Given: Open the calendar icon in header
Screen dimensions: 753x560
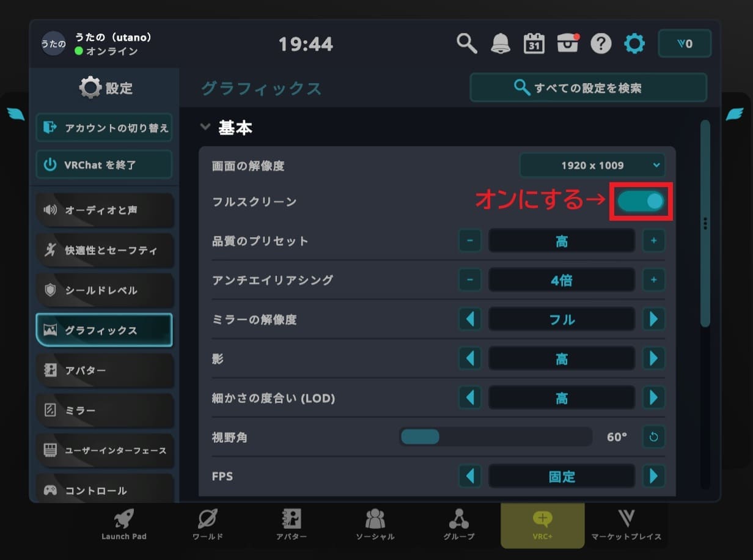Looking at the screenshot, I should pos(534,43).
